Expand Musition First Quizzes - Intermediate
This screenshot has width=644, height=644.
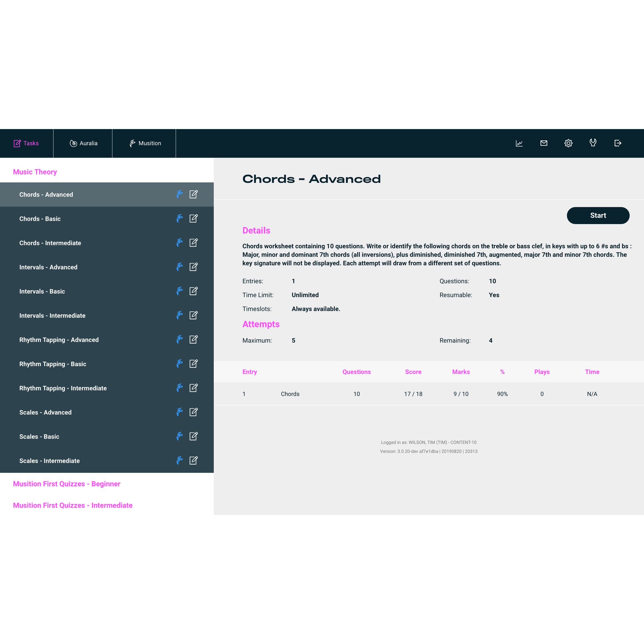coord(73,505)
